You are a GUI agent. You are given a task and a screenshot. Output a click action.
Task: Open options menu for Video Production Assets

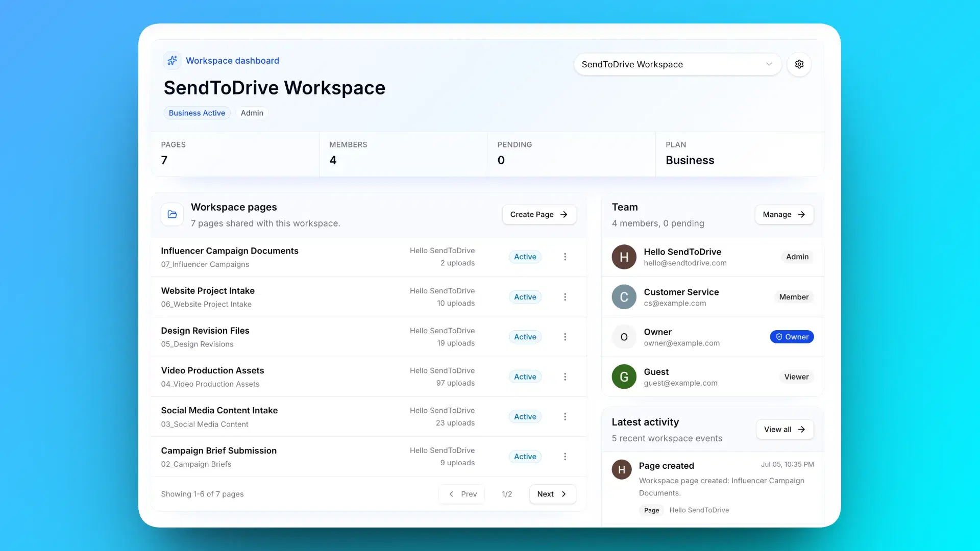565,377
